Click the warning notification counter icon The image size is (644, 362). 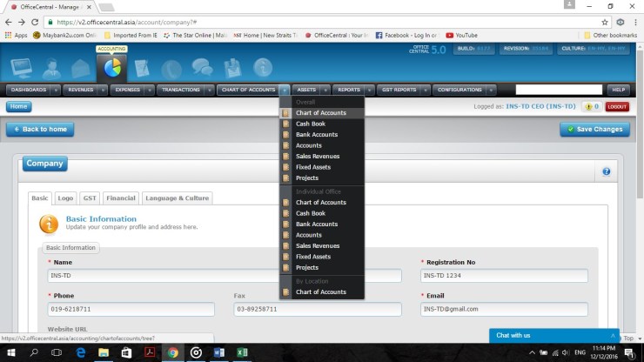591,106
